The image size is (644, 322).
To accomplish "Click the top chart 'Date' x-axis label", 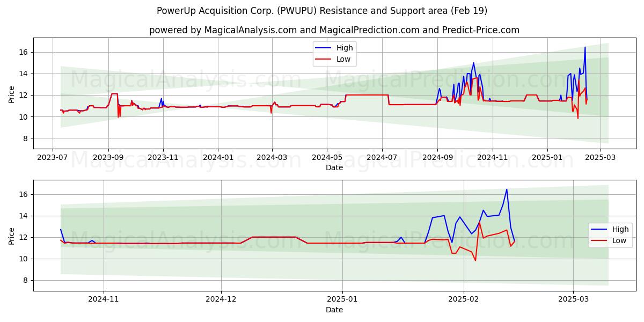I will click(334, 167).
